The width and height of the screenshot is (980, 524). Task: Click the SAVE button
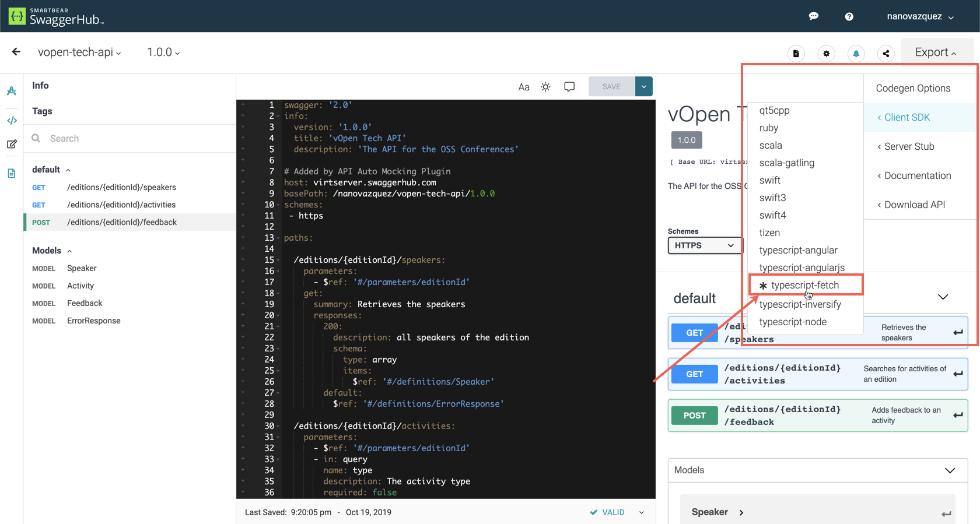coord(611,86)
